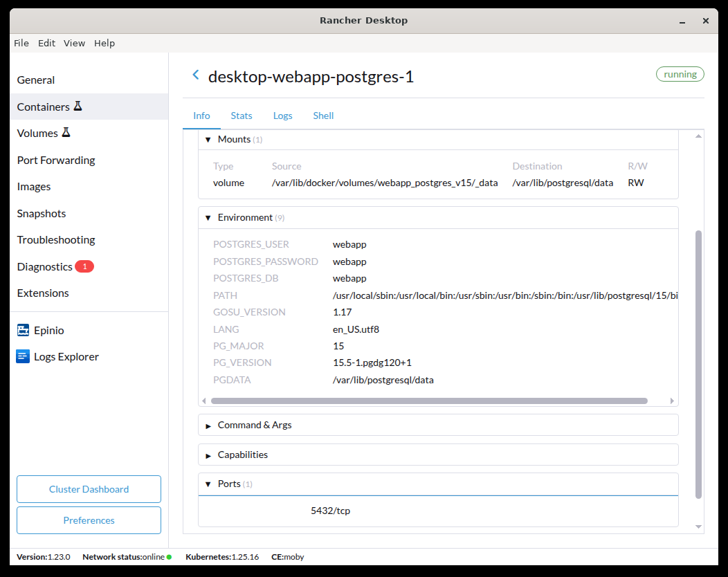Click the Version 1.23.0 status text
The width and height of the screenshot is (728, 577).
tap(43, 556)
